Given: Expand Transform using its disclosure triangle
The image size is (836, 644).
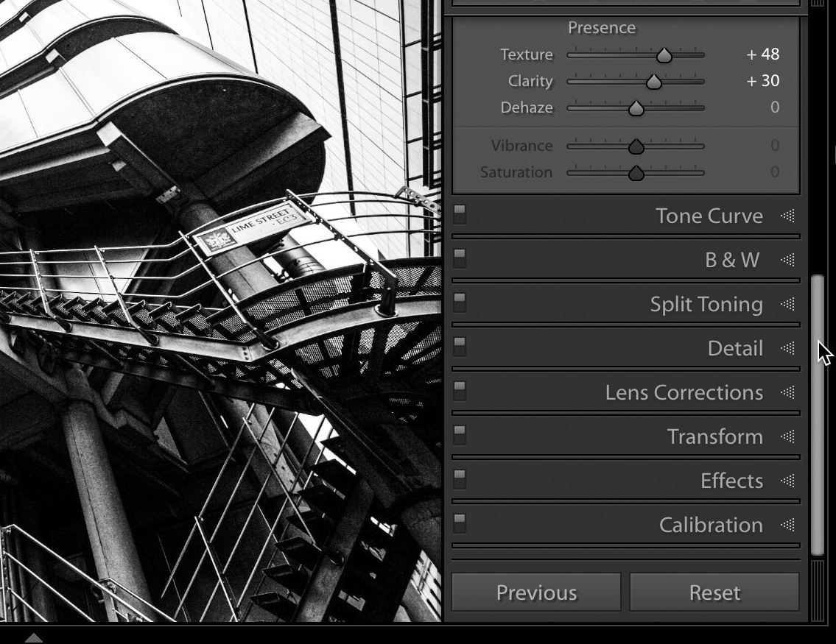Looking at the screenshot, I should pos(788,436).
